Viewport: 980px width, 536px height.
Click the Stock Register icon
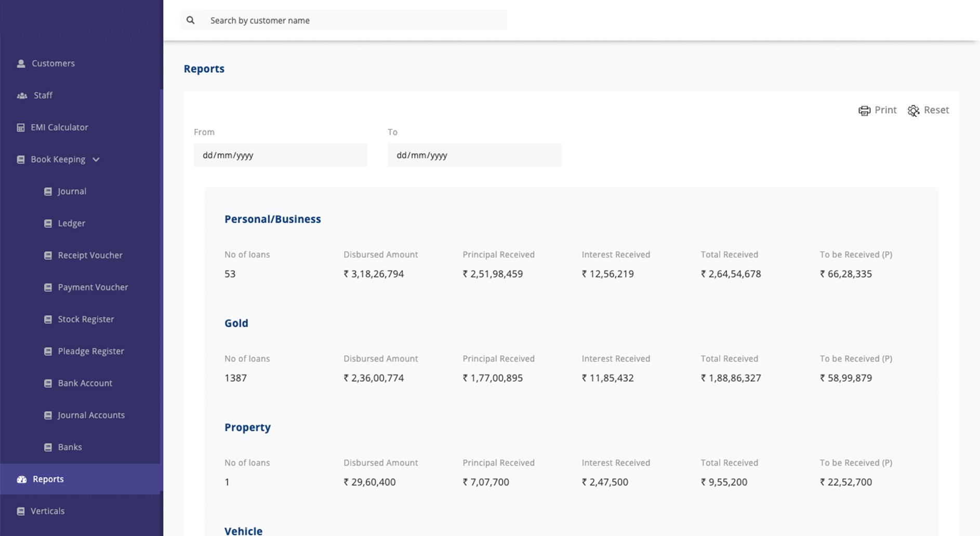click(x=48, y=319)
